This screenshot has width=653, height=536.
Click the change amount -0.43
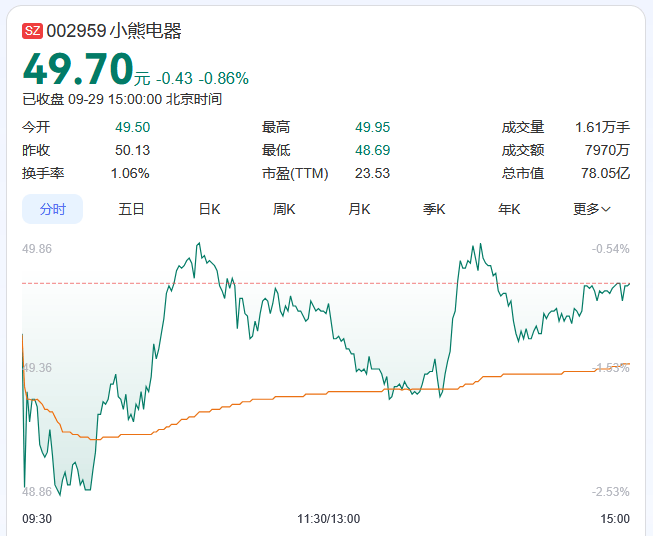[x=174, y=78]
